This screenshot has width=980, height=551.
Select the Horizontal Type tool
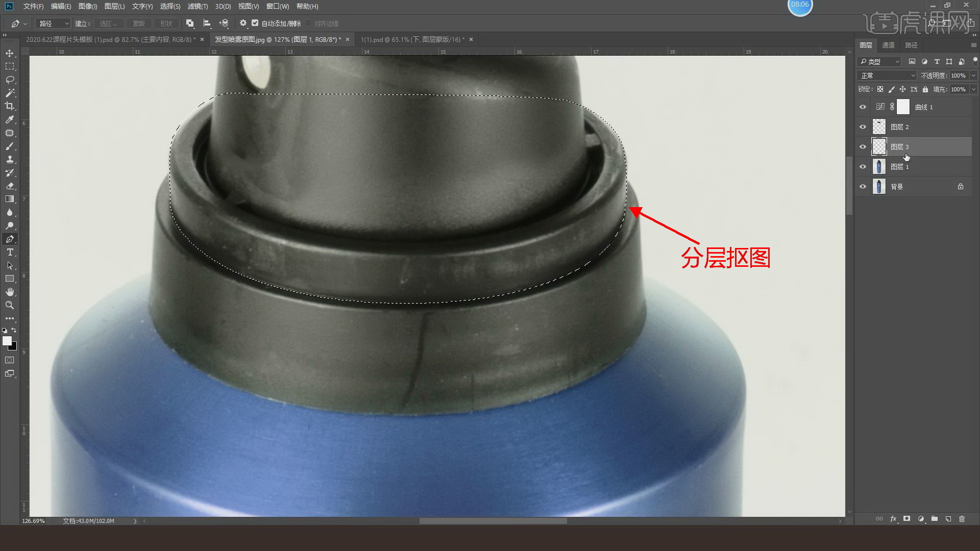pos(10,253)
